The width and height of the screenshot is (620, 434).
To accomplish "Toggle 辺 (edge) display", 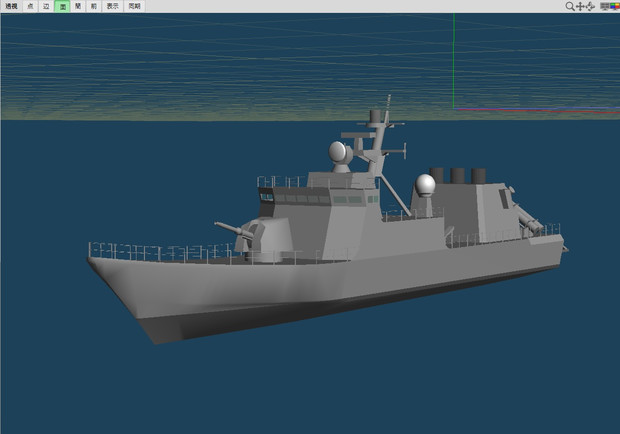I will (46, 6).
